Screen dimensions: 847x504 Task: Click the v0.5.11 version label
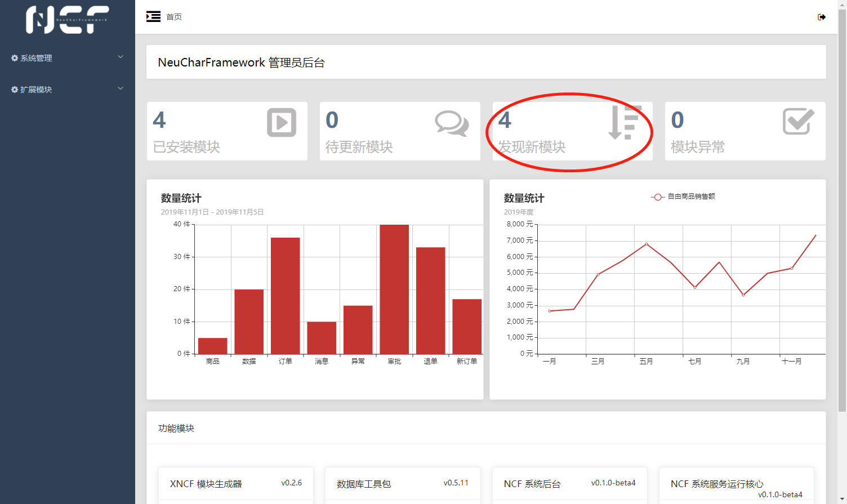[456, 483]
